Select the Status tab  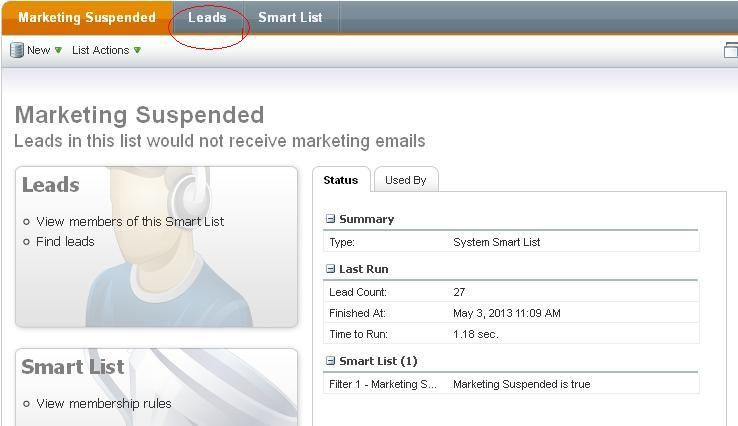tap(341, 180)
